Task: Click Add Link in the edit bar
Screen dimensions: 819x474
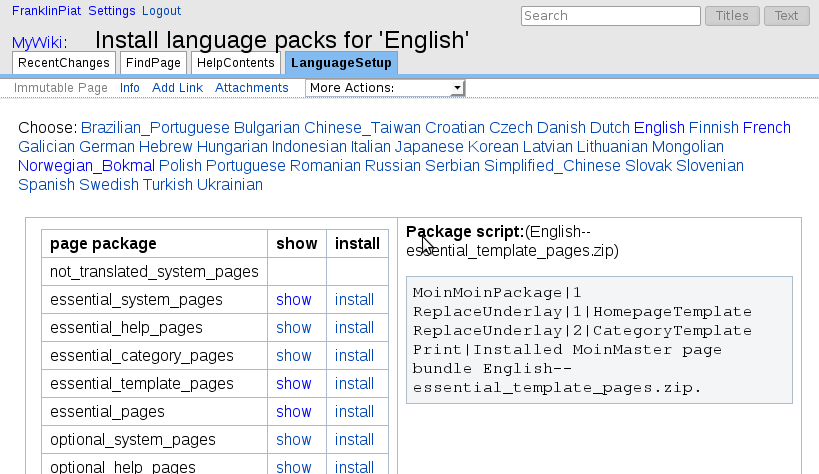Action: tap(178, 88)
